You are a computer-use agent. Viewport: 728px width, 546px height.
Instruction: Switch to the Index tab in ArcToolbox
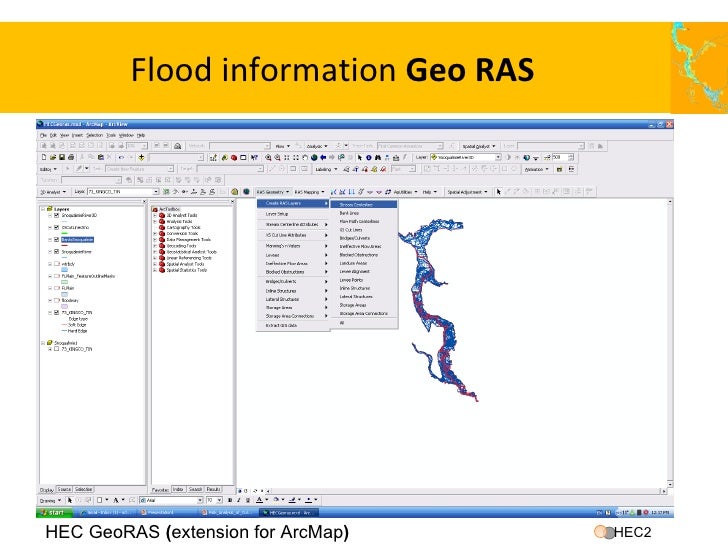click(178, 489)
